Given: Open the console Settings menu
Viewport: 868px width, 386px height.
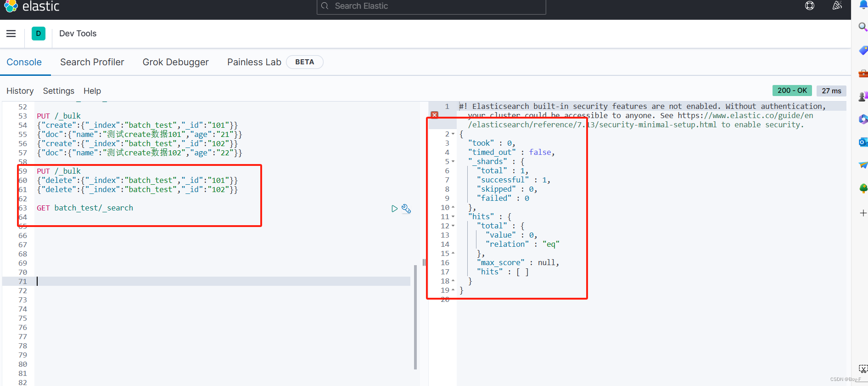Looking at the screenshot, I should point(59,91).
